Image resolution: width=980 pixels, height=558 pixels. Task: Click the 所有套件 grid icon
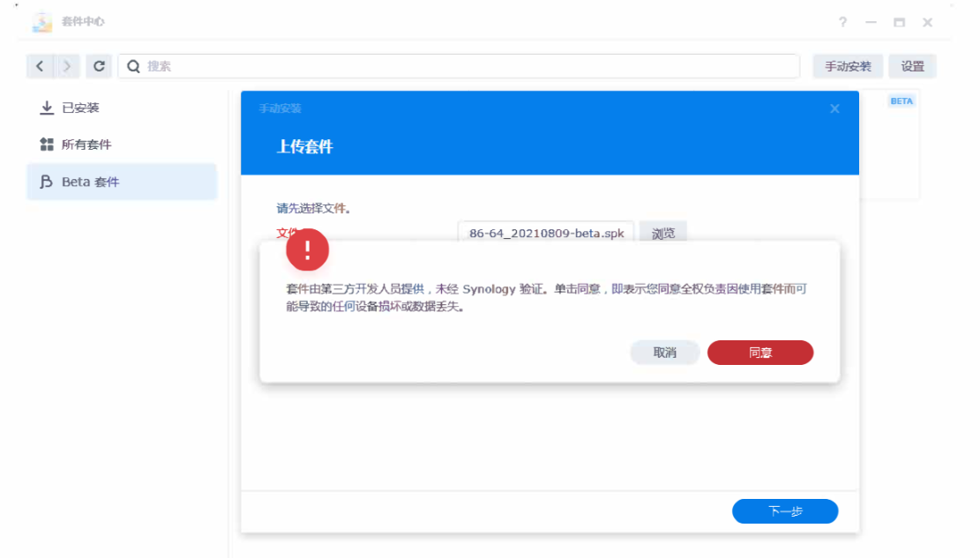click(46, 145)
